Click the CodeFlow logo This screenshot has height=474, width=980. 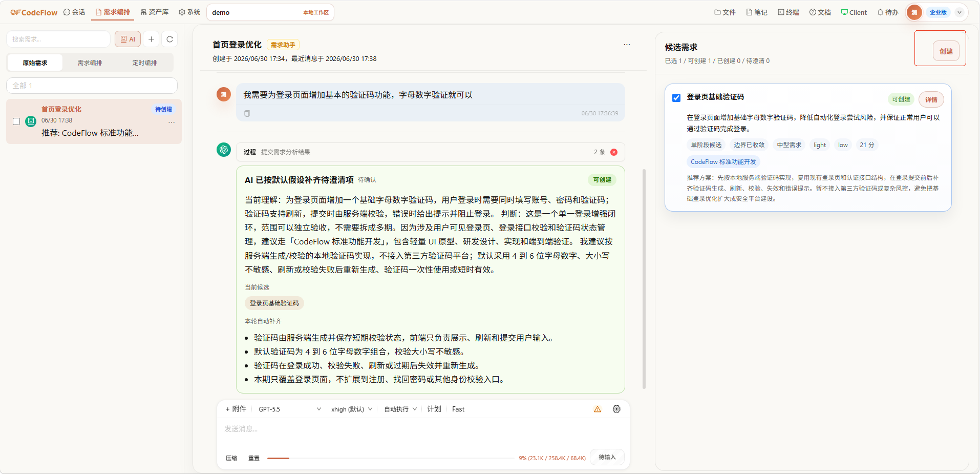(34, 12)
